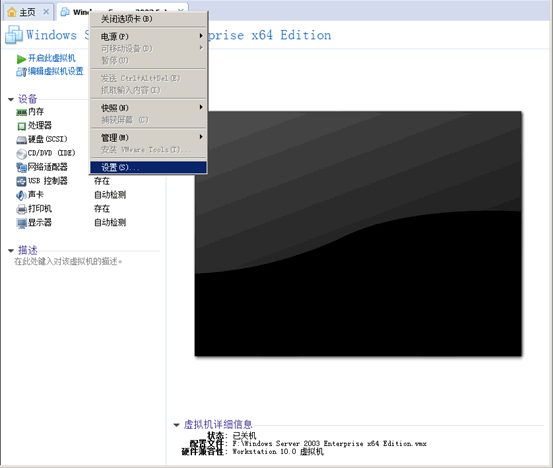Click the network adapter (网络适配器) icon
This screenshot has height=468, width=553.
point(21,167)
